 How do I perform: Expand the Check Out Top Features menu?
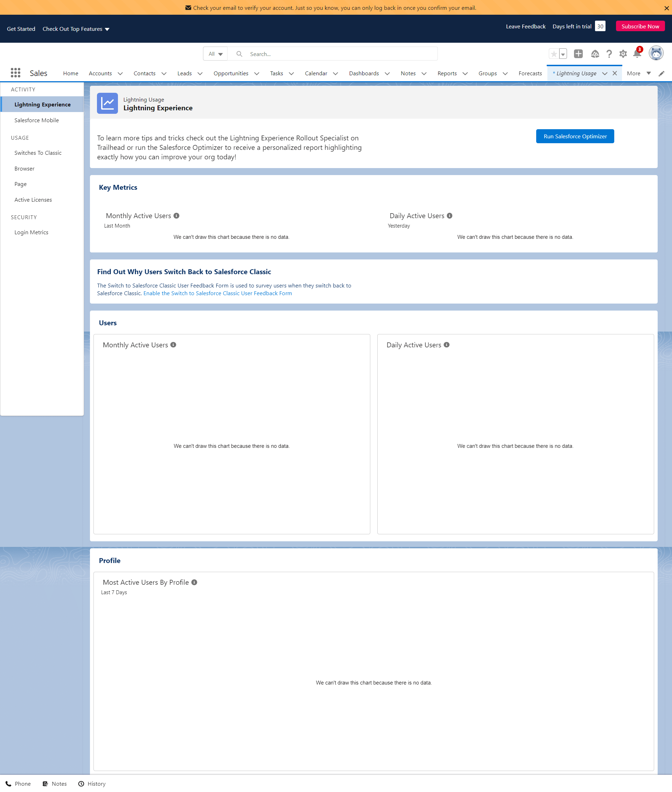(x=76, y=29)
